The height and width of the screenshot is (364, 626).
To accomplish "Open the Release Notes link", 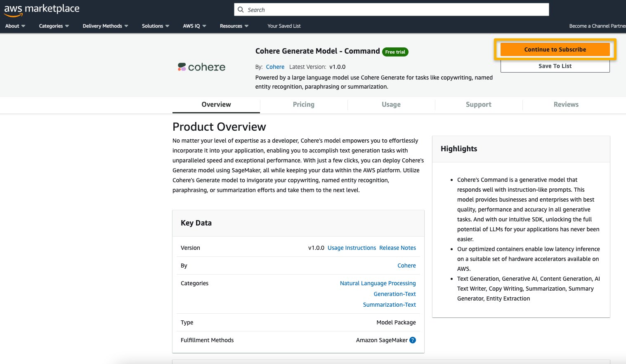I will point(397,248).
